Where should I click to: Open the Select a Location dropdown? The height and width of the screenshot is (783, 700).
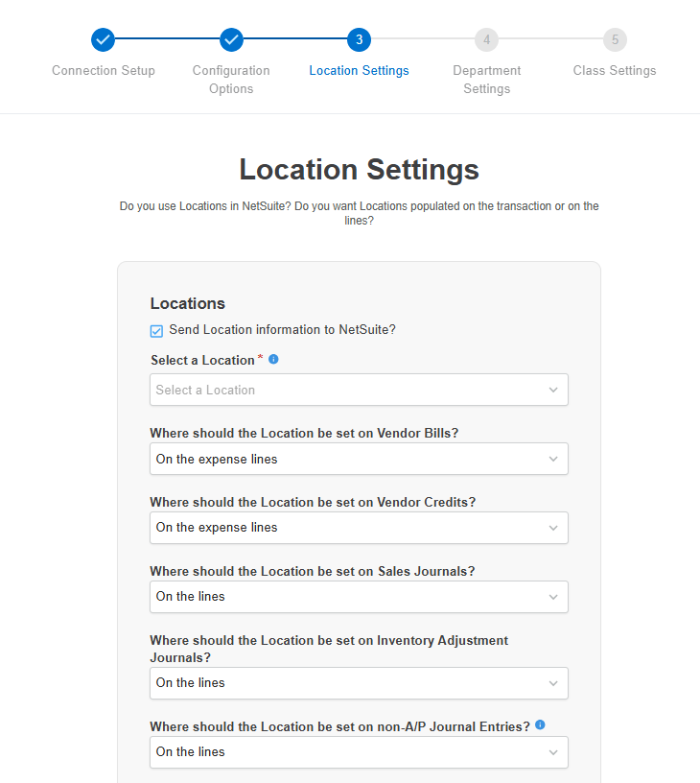(x=359, y=390)
